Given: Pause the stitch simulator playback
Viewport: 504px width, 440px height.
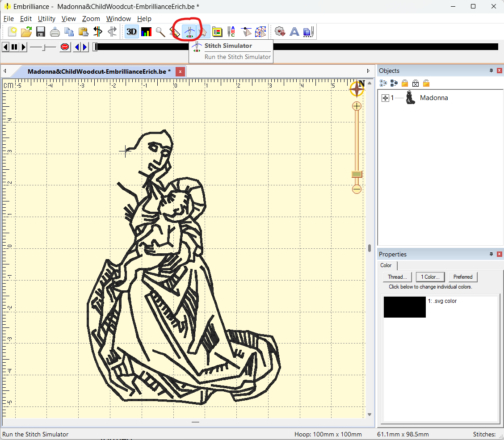Looking at the screenshot, I should [x=14, y=47].
